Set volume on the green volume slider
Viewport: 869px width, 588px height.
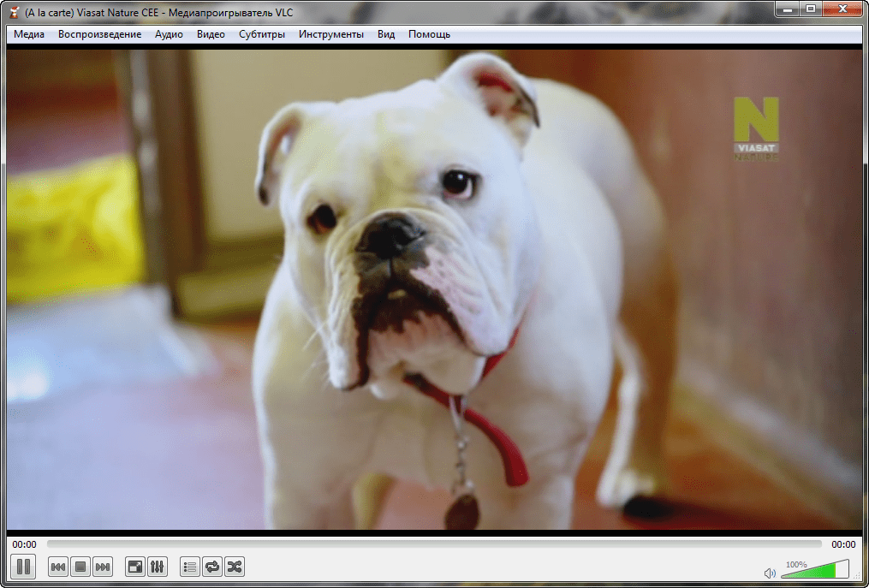[815, 569]
